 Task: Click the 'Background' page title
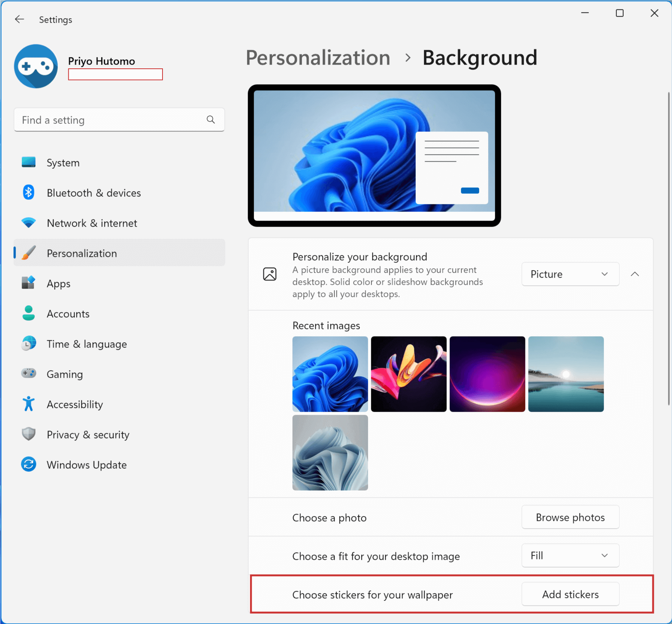click(x=480, y=58)
